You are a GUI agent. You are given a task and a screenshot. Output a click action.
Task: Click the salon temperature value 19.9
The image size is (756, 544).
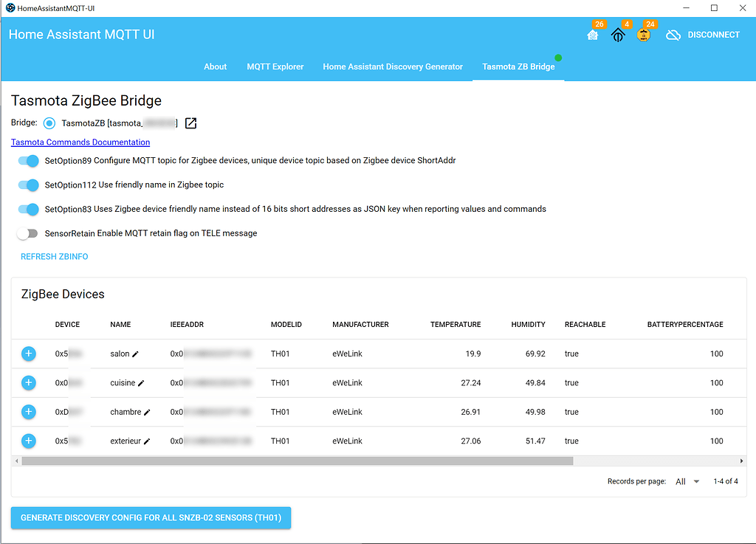[473, 354]
